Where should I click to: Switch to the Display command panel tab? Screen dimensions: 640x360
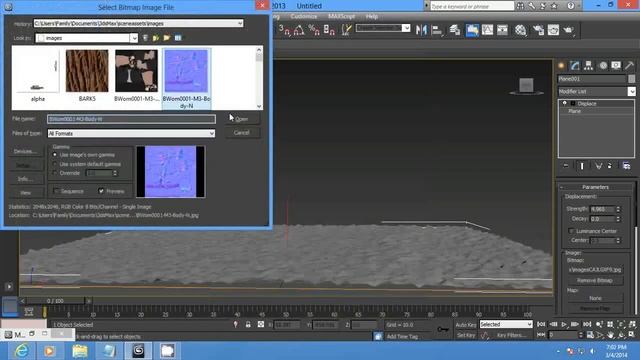click(x=616, y=65)
